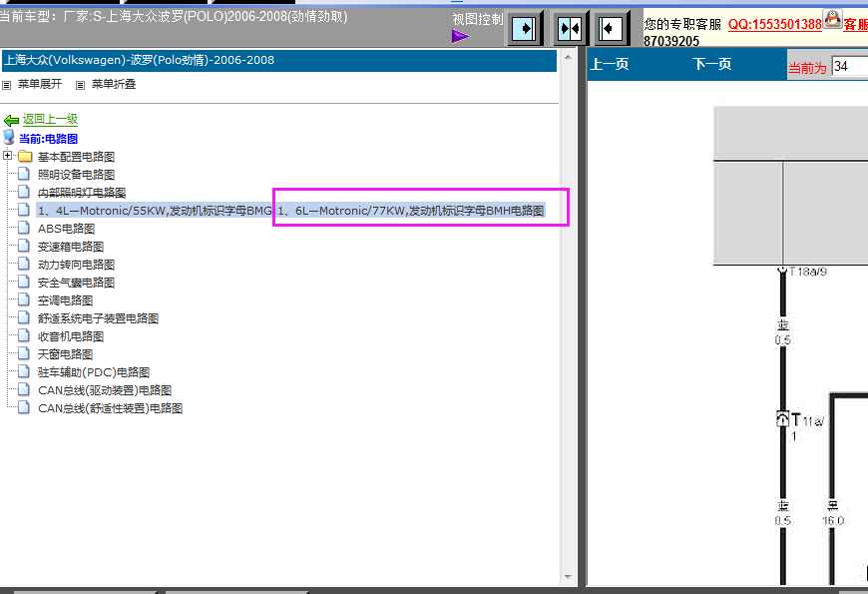Screen dimensions: 868x594
Task: Click the purple arrow under 视图控制
Action: click(x=461, y=37)
